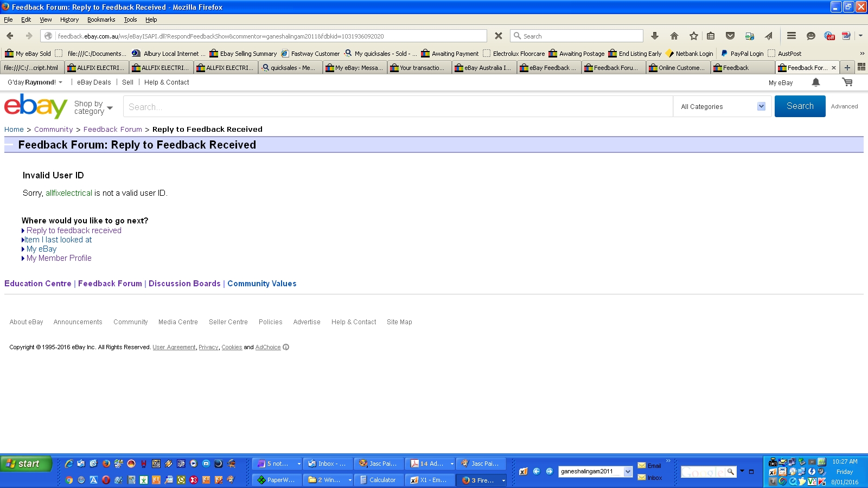
Task: Open eBay Deals link
Action: tap(94, 82)
